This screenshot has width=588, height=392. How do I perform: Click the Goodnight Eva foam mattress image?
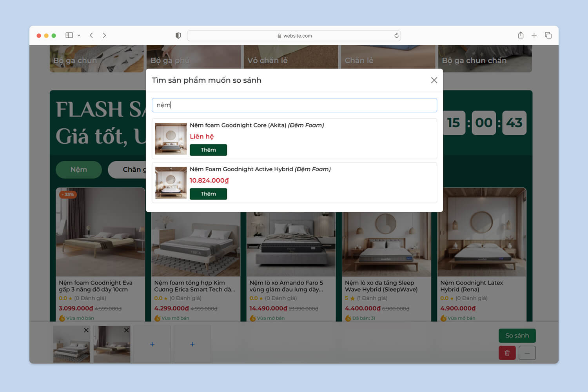[100, 232]
